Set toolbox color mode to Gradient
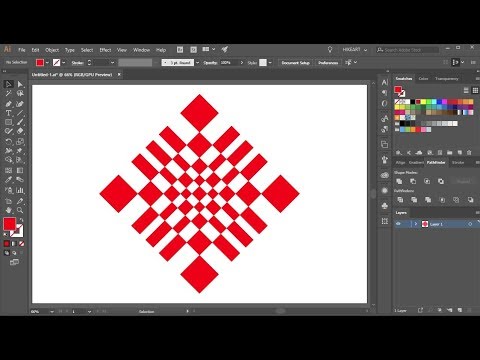The height and width of the screenshot is (360, 480). (14, 244)
